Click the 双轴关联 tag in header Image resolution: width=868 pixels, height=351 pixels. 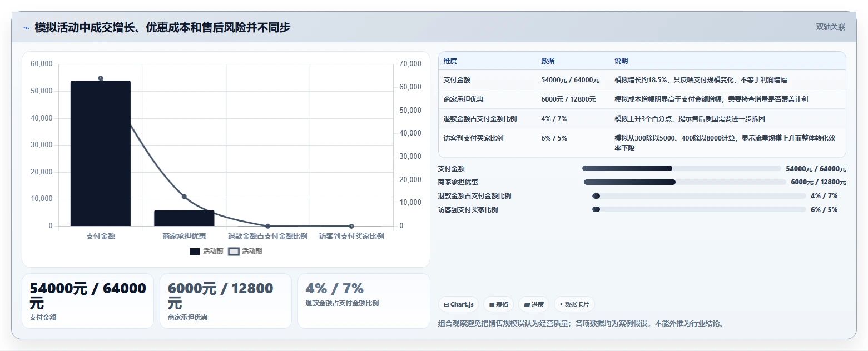click(x=830, y=27)
